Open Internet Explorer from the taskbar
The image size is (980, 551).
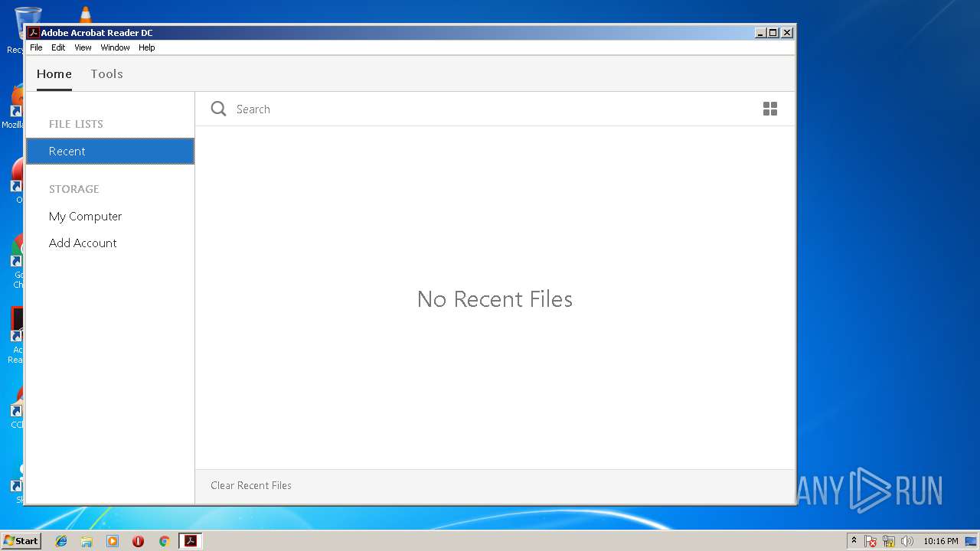(x=61, y=541)
